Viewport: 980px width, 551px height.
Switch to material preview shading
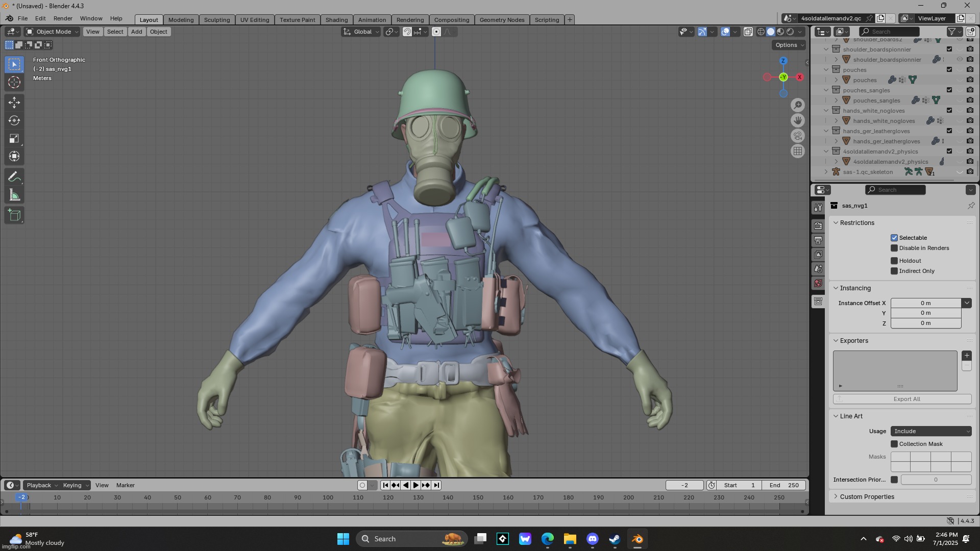point(780,32)
